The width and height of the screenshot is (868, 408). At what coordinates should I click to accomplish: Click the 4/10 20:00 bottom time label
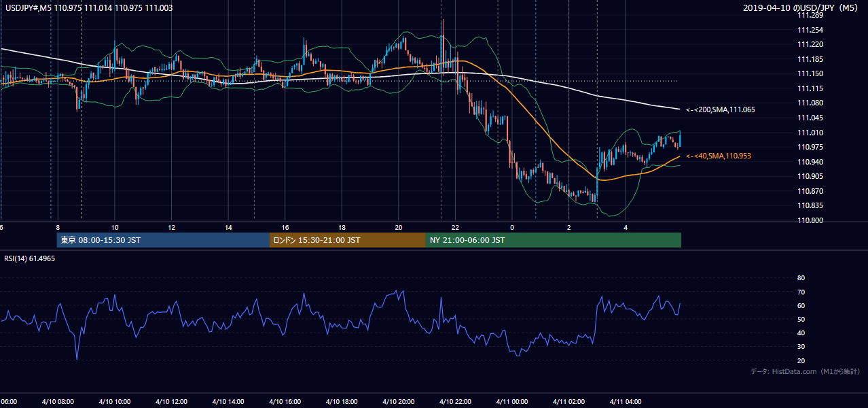pos(397,402)
